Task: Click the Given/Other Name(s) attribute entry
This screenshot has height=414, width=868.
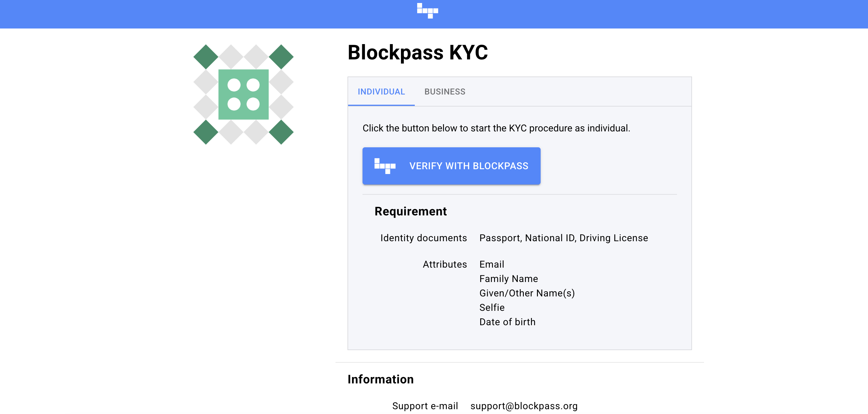Action: point(527,293)
